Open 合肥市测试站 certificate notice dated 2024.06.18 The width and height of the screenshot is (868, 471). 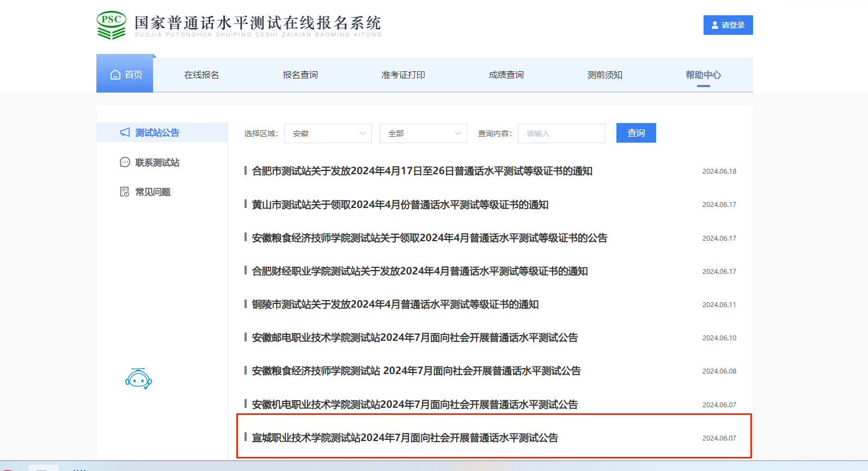pos(422,171)
